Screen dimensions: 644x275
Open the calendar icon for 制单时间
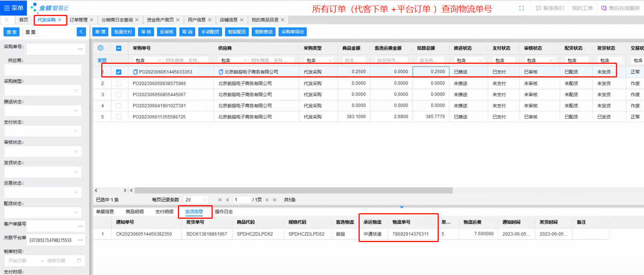point(79,261)
